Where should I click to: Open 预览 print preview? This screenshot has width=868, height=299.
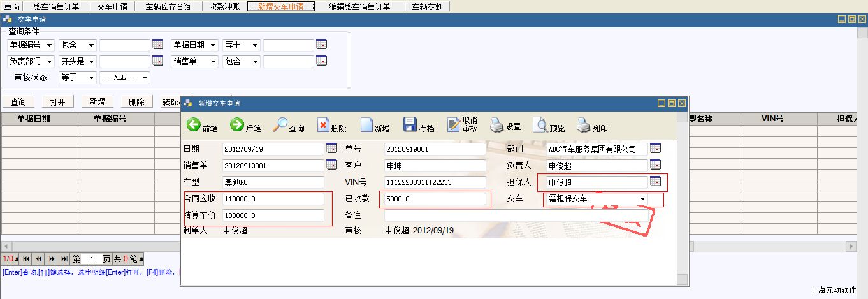tap(540, 125)
